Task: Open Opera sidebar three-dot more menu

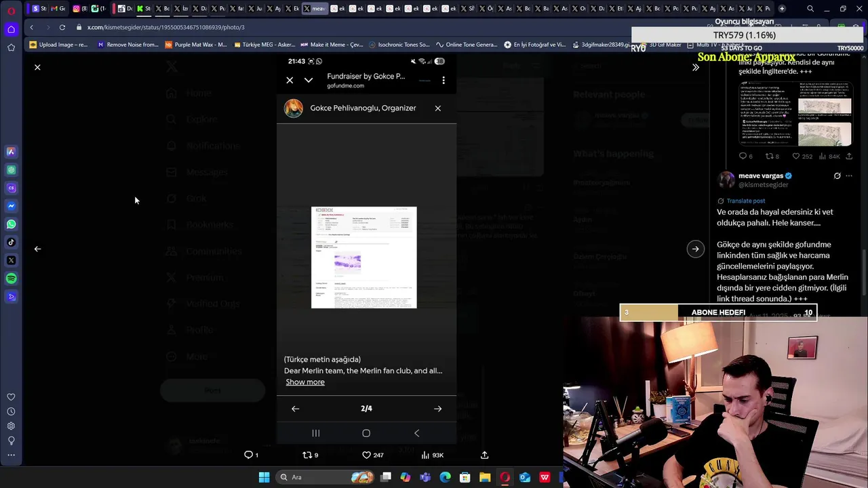Action: click(11, 455)
